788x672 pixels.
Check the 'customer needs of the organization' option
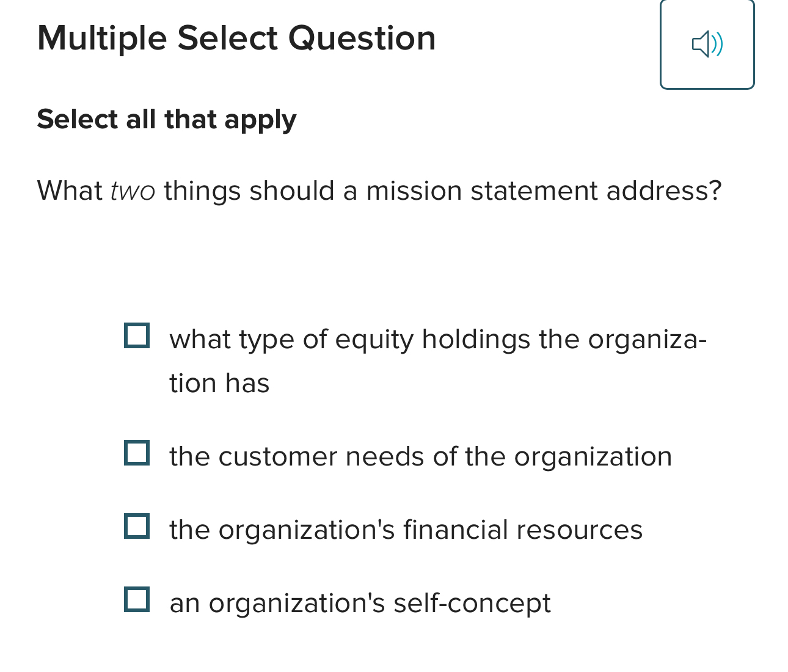tap(137, 453)
